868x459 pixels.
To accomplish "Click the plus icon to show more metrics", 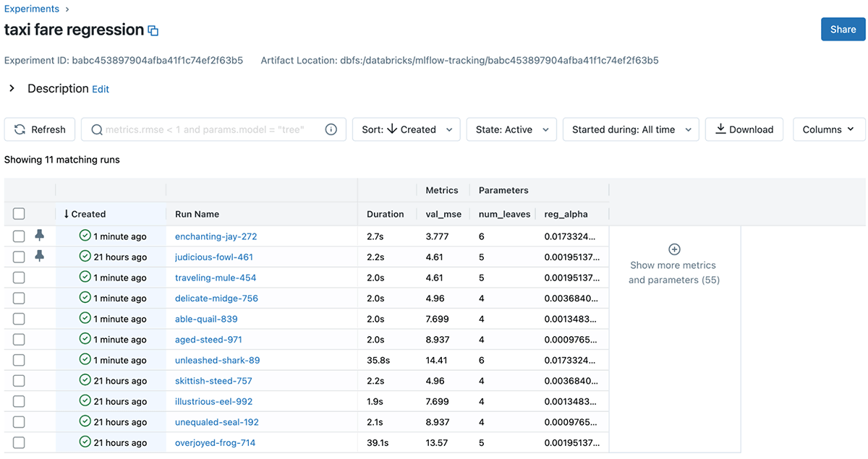I will 674,249.
